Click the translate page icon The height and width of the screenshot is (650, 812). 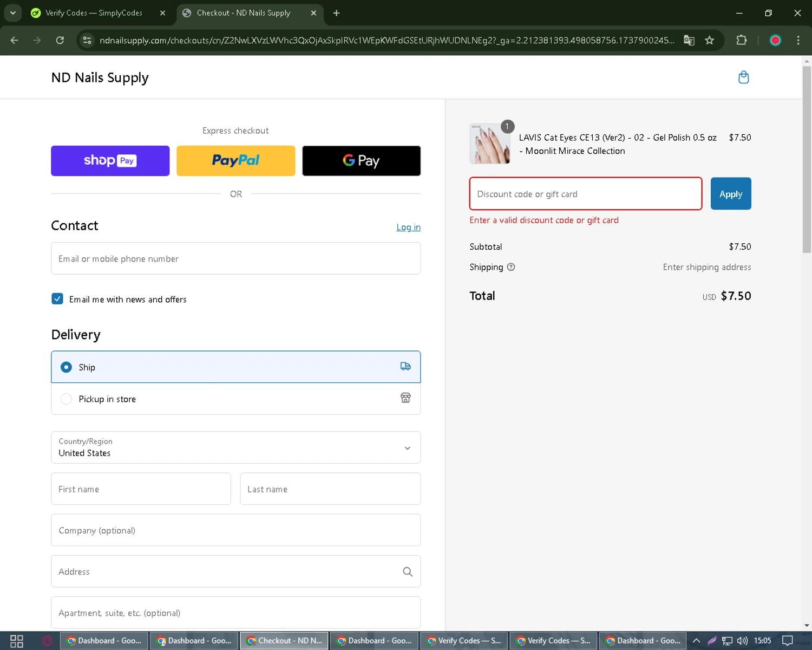tap(689, 40)
